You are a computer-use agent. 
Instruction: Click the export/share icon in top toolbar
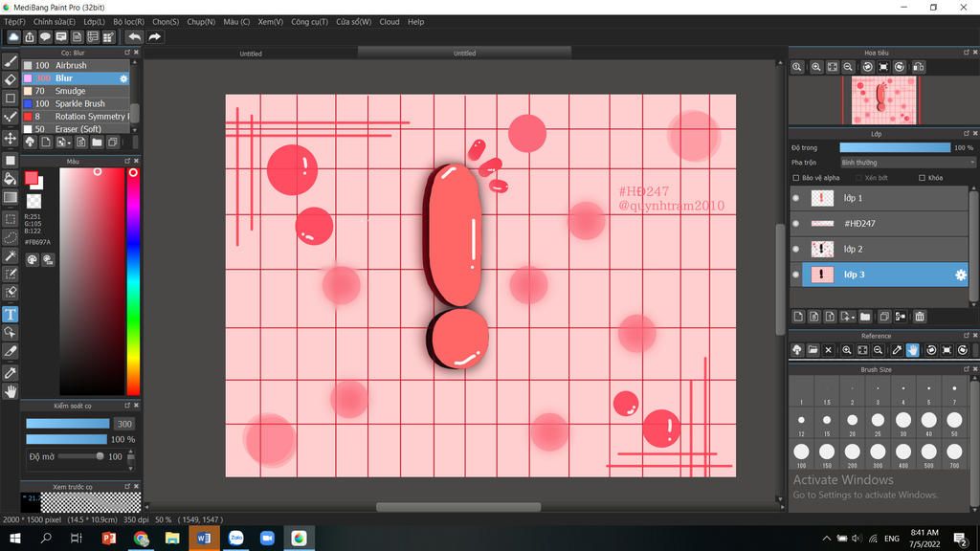tap(30, 37)
